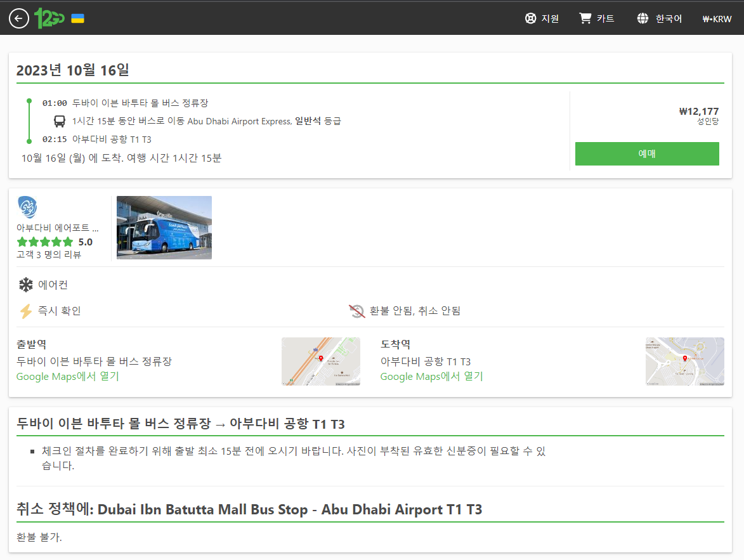This screenshot has width=744, height=560.
Task: Click the support lifebuoy icon
Action: (530, 18)
